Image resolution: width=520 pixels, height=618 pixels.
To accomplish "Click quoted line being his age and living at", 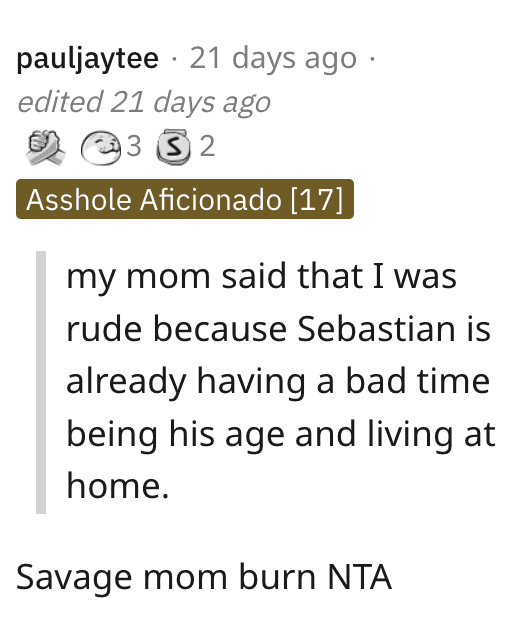I will click(x=281, y=434).
